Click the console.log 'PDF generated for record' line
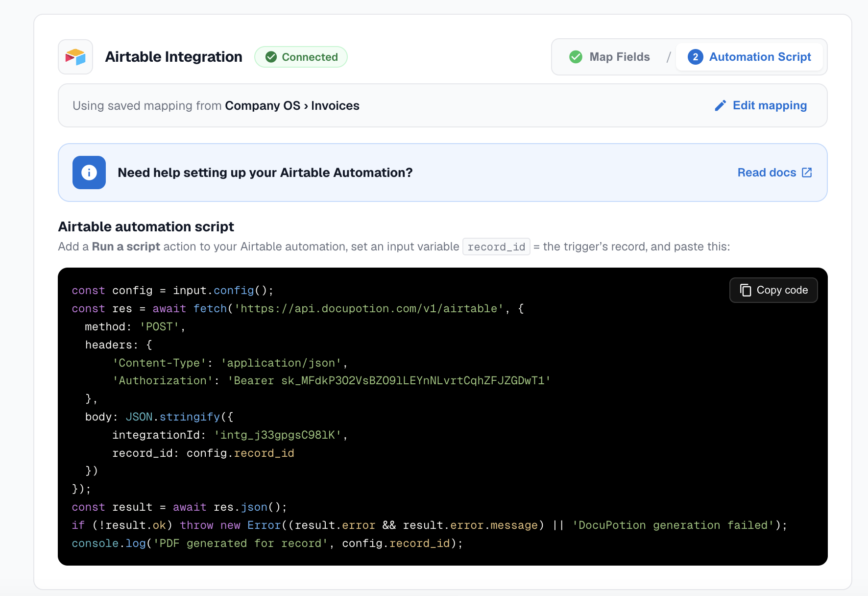Image resolution: width=868 pixels, height=596 pixels. point(267,543)
